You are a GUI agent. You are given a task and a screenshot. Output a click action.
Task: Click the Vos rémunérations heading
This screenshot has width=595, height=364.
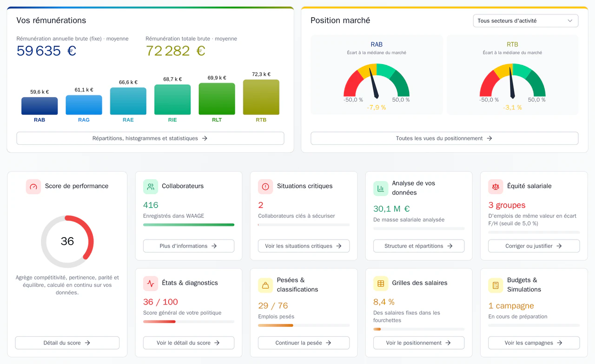pos(51,20)
